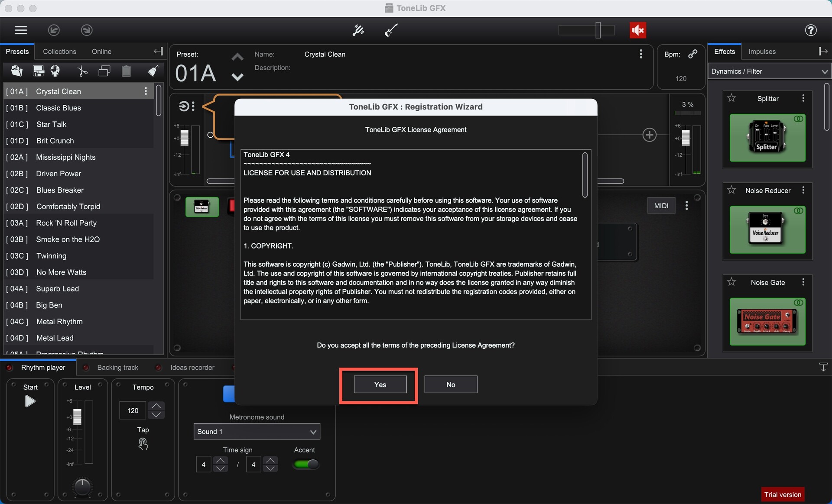832x504 pixels.
Task: Open the three-dot menu beside MIDI
Action: pos(686,206)
